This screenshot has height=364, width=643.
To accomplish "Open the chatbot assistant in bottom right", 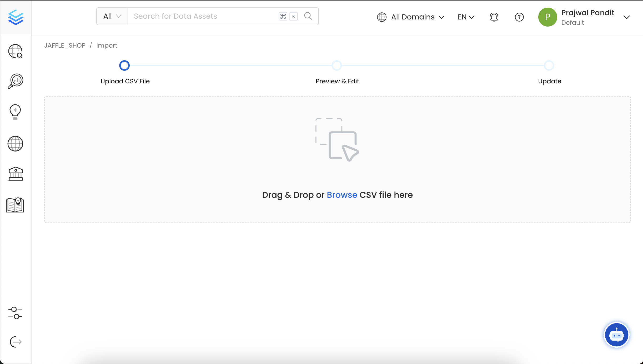I will pos(616,335).
